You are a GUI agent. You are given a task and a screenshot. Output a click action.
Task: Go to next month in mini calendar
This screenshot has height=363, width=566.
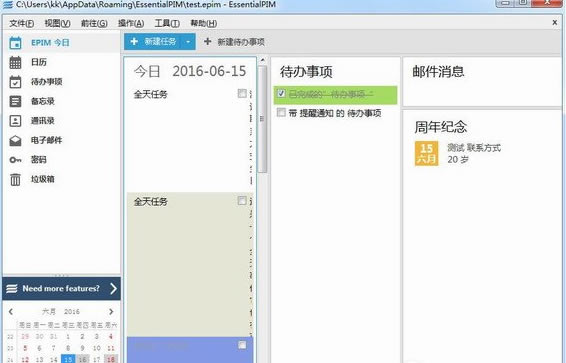[x=111, y=311]
